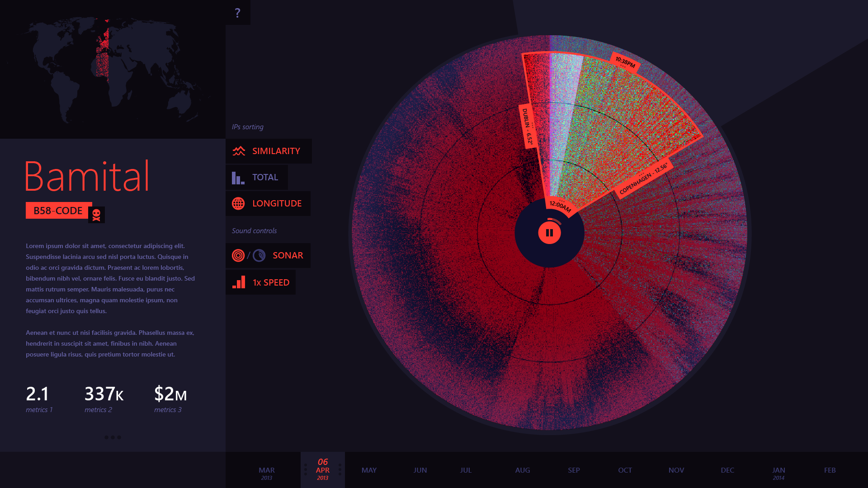Click the B58-CODE label button
The image size is (868, 488).
point(58,211)
